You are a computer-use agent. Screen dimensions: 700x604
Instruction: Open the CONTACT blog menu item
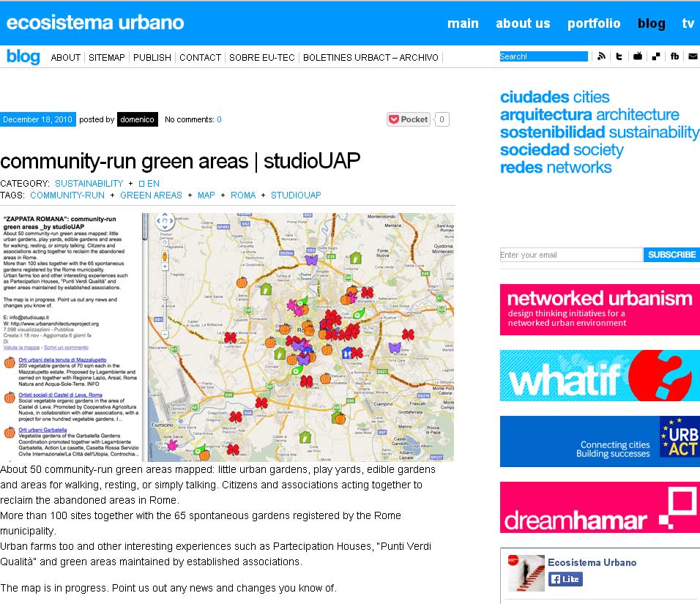click(x=200, y=58)
